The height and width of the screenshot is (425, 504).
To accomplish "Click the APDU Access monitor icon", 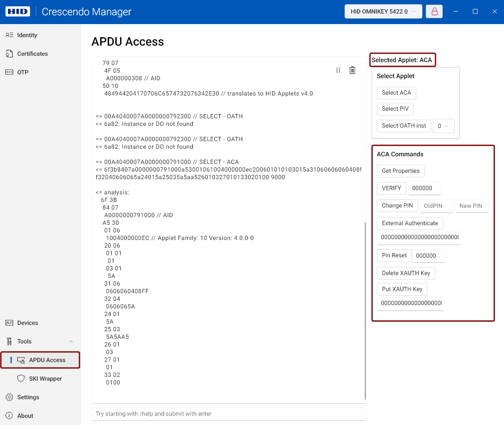I will tap(21, 360).
